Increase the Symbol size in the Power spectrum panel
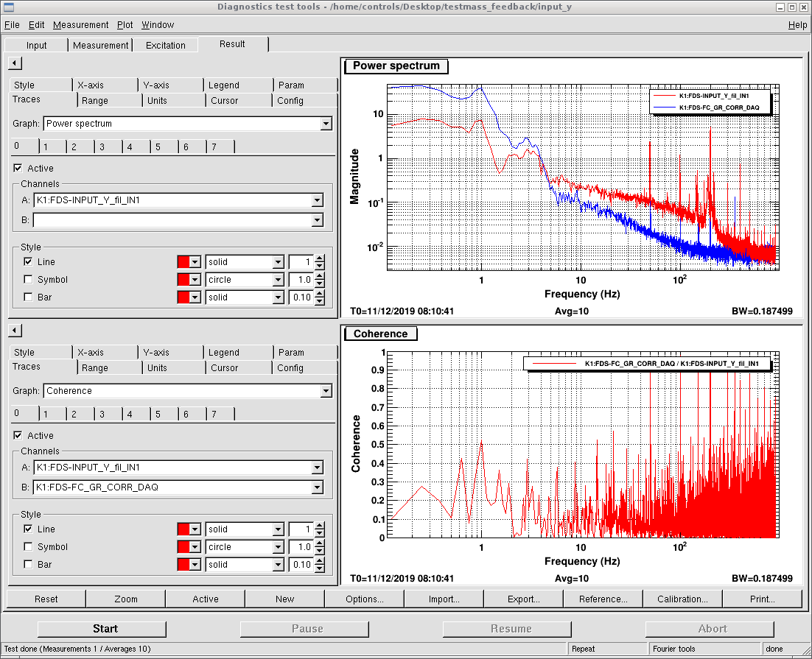The height and width of the screenshot is (659, 812). click(x=319, y=276)
